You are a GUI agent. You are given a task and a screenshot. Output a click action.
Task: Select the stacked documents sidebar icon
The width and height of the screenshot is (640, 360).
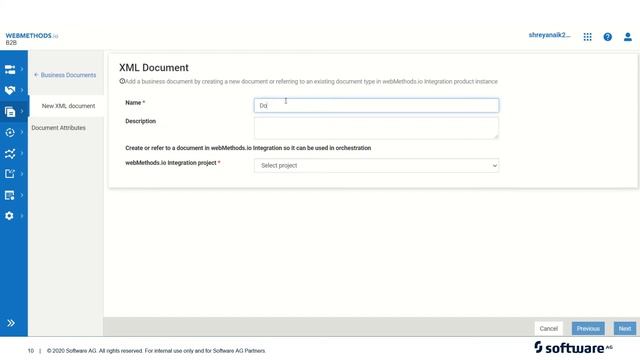[x=10, y=111]
